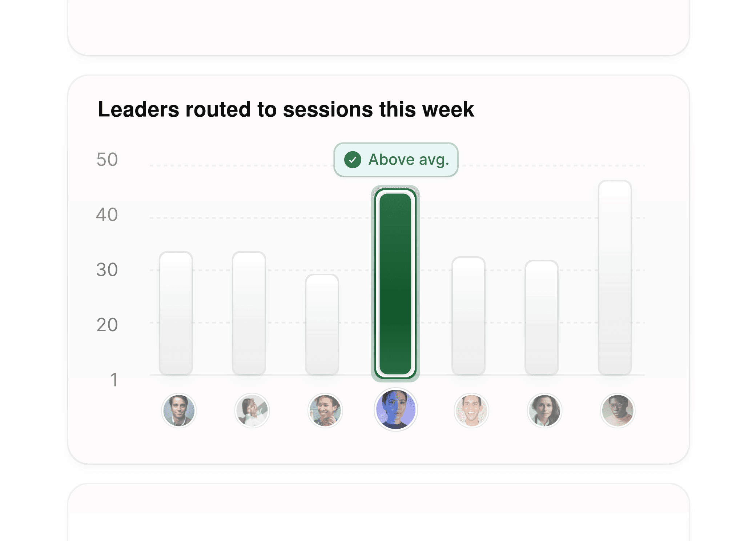This screenshot has height=541, width=756.
Task: Click the rightmost leader's avatar with glasses
Action: coord(617,410)
